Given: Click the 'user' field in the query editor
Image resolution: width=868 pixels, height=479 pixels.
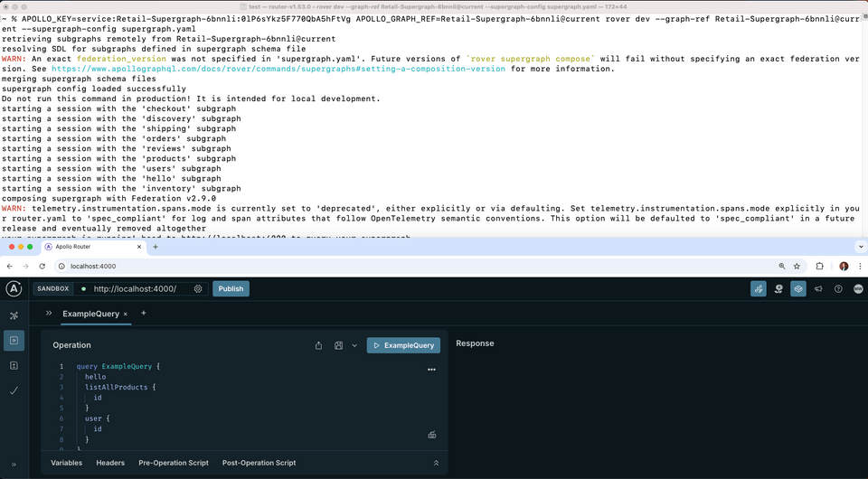Looking at the screenshot, I should 93,418.
